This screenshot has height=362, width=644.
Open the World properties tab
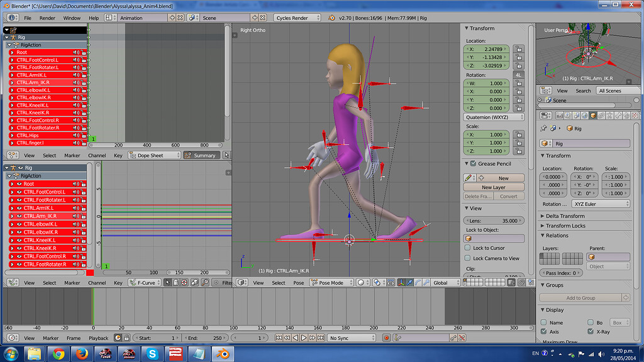pos(585,116)
